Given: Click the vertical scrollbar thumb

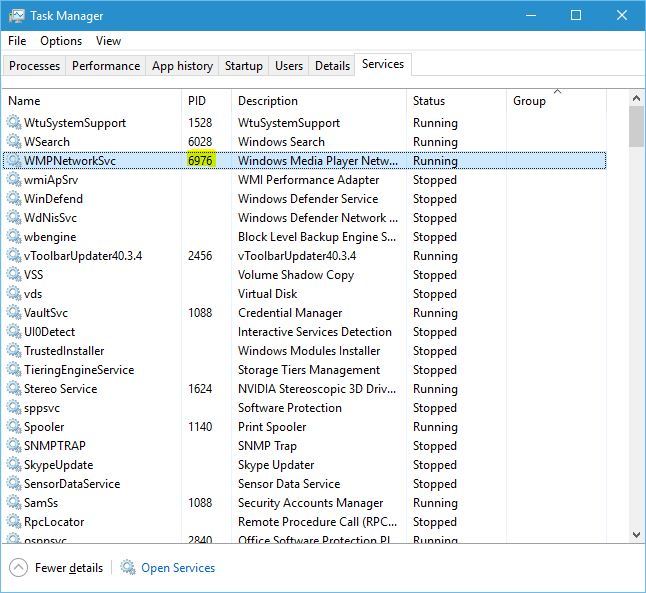Looking at the screenshot, I should tap(636, 127).
